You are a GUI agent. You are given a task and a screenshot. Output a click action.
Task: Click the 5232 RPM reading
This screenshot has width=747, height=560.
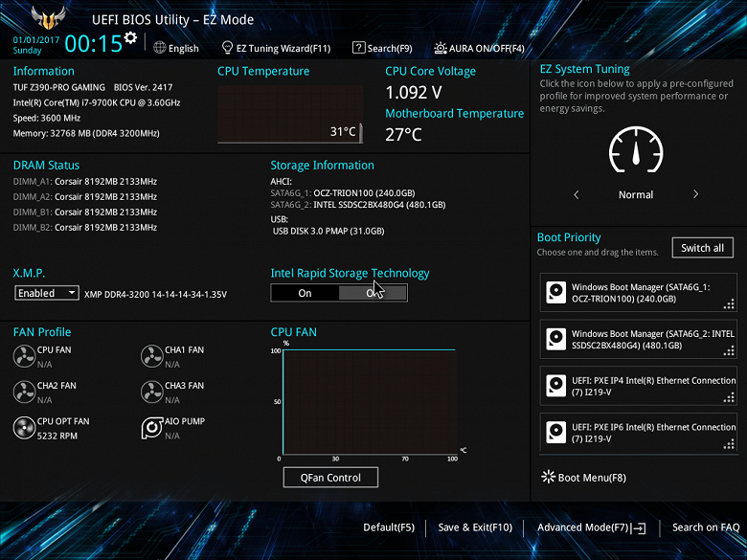pyautogui.click(x=57, y=436)
